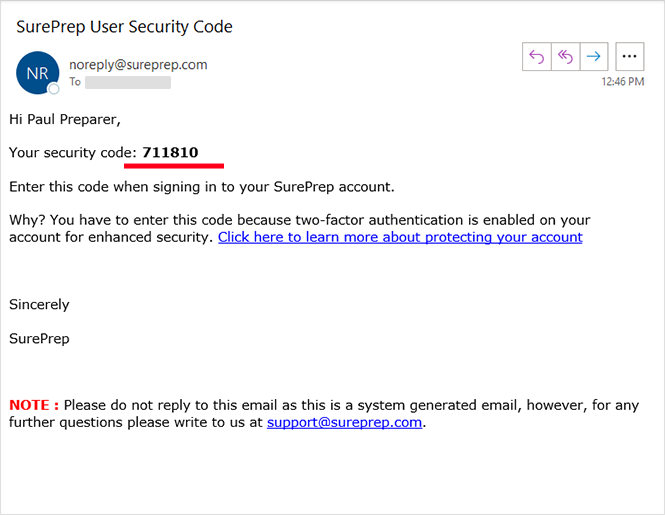This screenshot has height=515, width=665.
Task: Click the red NOTE label
Action: tap(34, 405)
